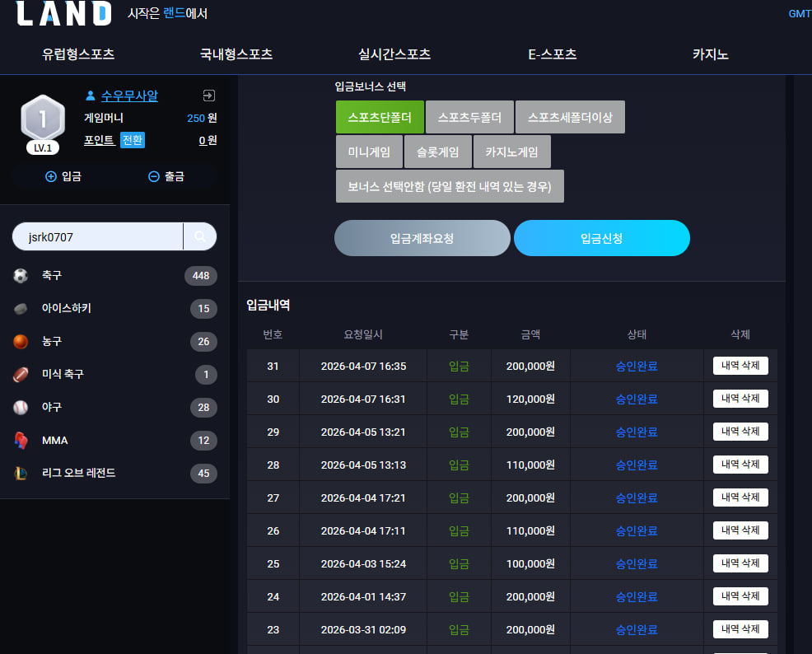The width and height of the screenshot is (812, 654).
Task: Select the League of Legends icon
Action: [21, 474]
